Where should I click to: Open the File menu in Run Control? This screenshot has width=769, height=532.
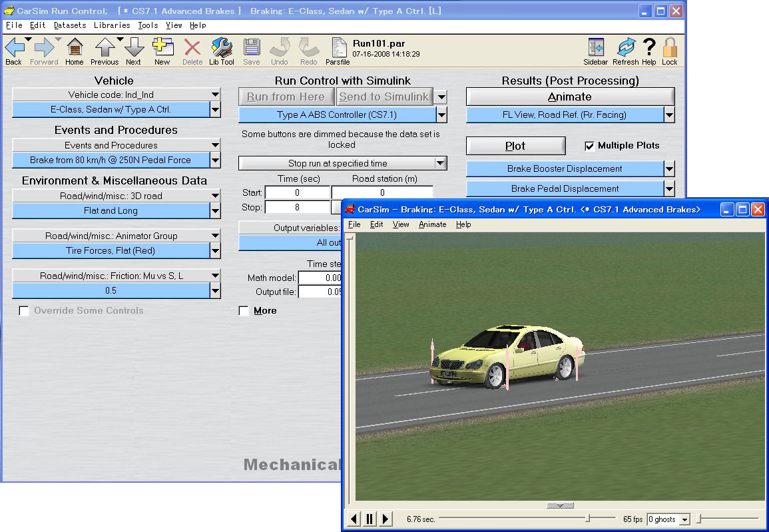[x=14, y=25]
